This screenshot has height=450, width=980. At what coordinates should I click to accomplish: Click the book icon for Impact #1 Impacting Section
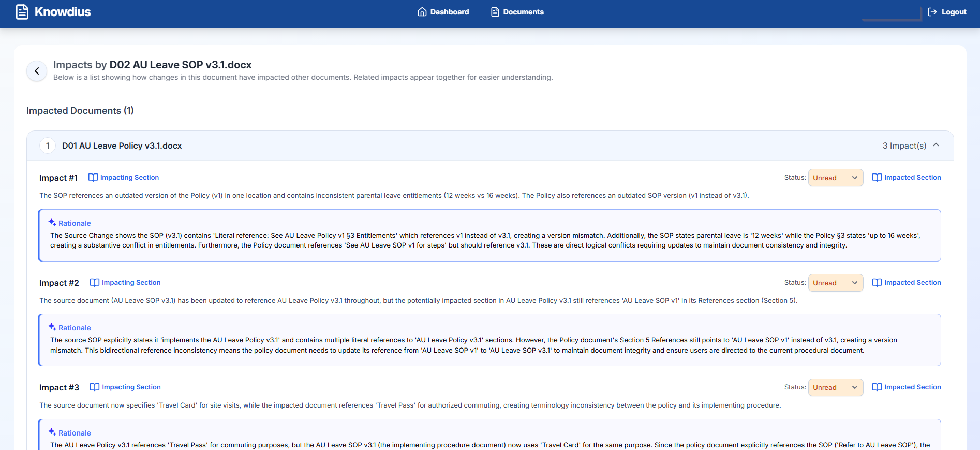tap(93, 178)
